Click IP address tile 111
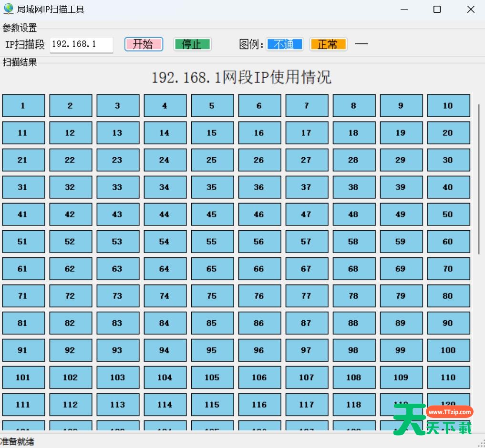The image size is (485, 448). (23, 405)
